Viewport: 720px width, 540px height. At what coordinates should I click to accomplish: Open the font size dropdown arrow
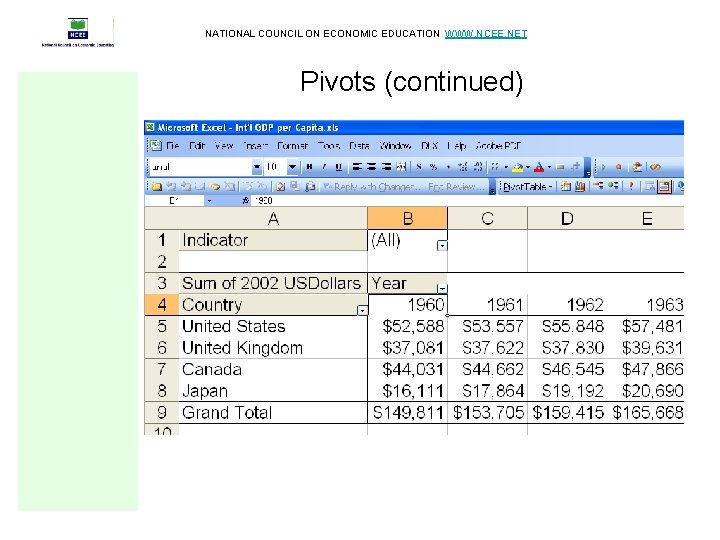[292, 167]
